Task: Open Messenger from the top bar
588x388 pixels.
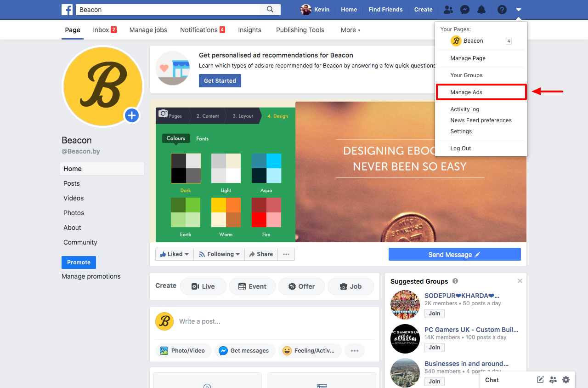Action: tap(465, 9)
